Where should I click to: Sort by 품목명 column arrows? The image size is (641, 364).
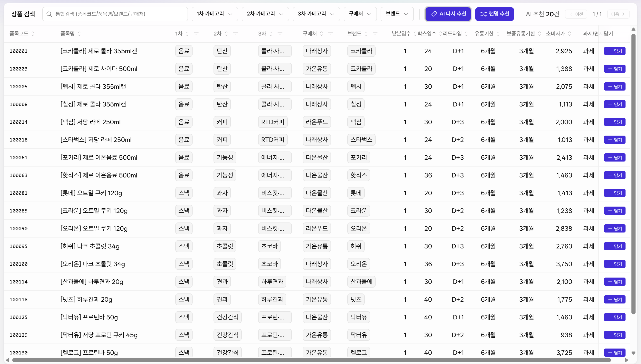[x=79, y=33]
